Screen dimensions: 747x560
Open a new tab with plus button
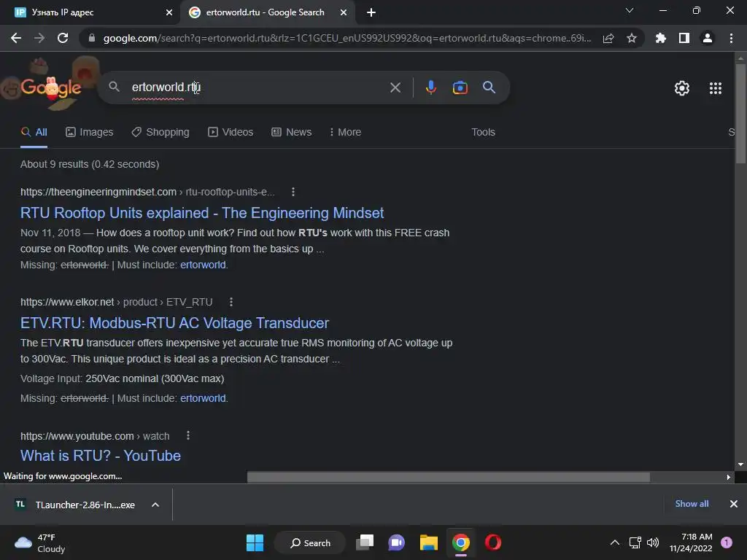[371, 12]
